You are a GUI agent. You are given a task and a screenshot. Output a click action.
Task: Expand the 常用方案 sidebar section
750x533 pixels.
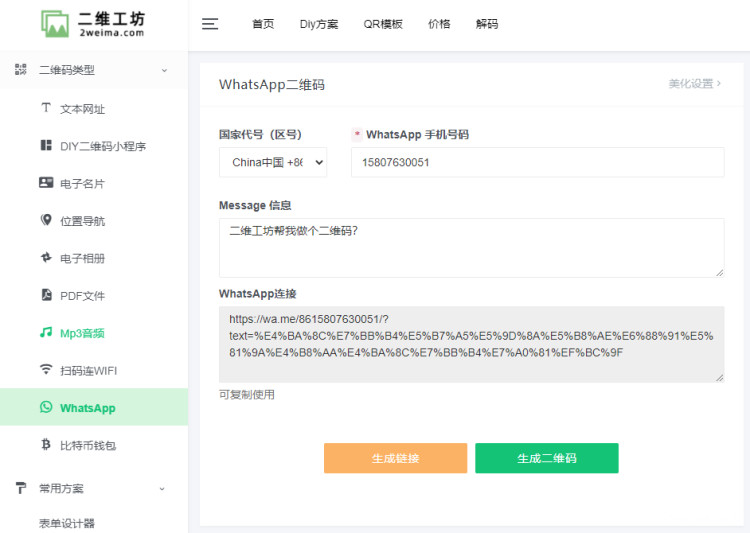pos(164,488)
